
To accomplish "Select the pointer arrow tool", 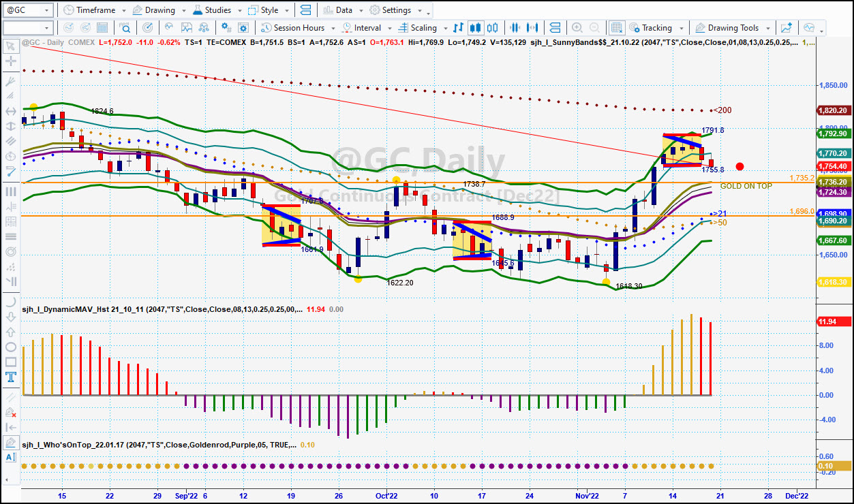I will tap(11, 46).
